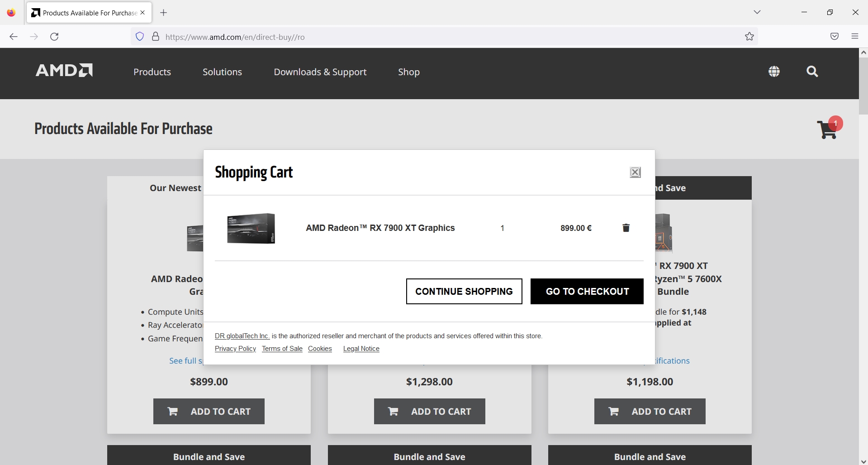The height and width of the screenshot is (465, 868).
Task: Select the Shop menu item
Action: click(x=408, y=72)
